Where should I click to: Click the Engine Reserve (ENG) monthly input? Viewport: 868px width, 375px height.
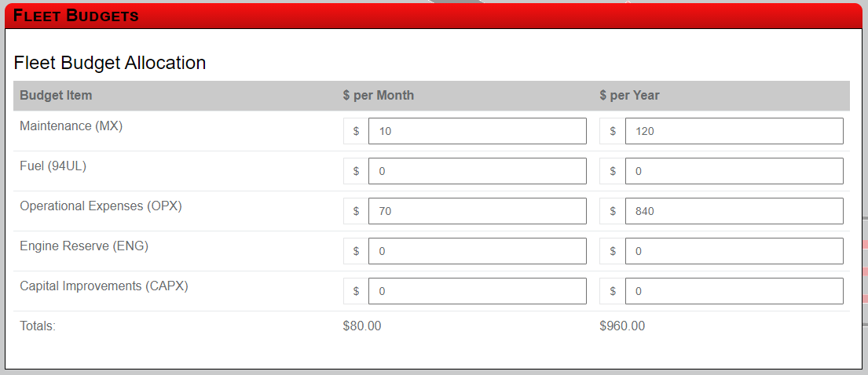(477, 251)
